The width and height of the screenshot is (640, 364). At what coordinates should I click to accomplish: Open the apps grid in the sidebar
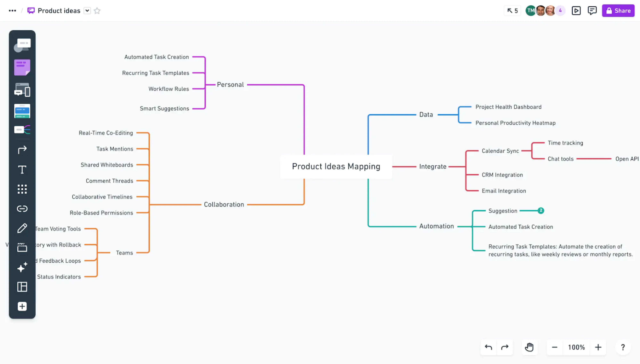pos(22,189)
